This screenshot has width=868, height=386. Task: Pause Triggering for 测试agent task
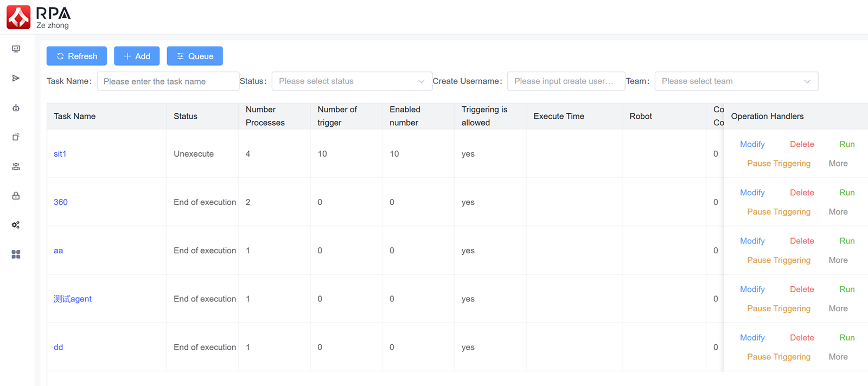point(778,308)
